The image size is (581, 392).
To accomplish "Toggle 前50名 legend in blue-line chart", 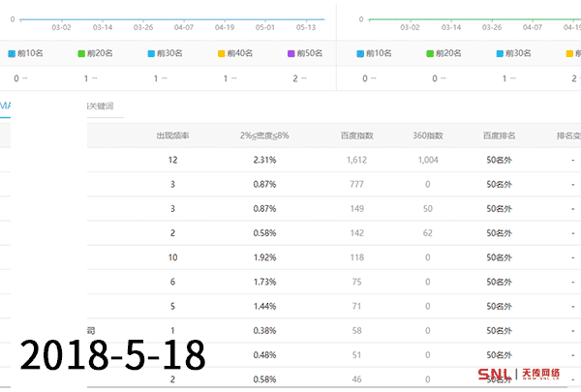I will [x=305, y=53].
